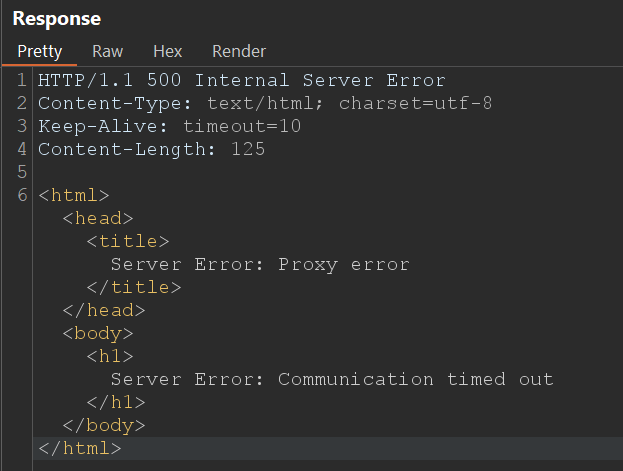This screenshot has height=471, width=623.
Task: Click the opening head tag
Action: (x=97, y=218)
